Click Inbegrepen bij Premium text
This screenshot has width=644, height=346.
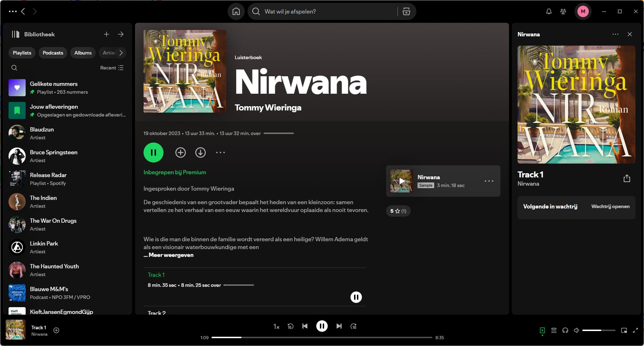[175, 172]
